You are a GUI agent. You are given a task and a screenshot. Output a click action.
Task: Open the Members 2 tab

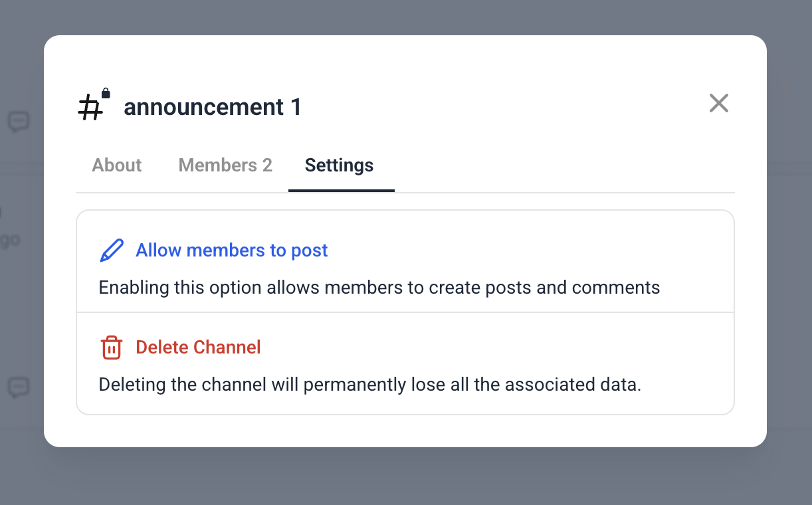[225, 165]
